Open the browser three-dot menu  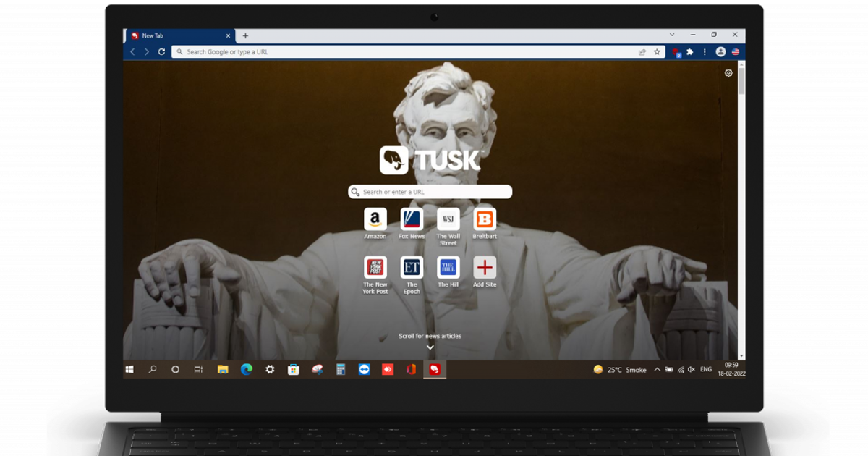(x=705, y=52)
